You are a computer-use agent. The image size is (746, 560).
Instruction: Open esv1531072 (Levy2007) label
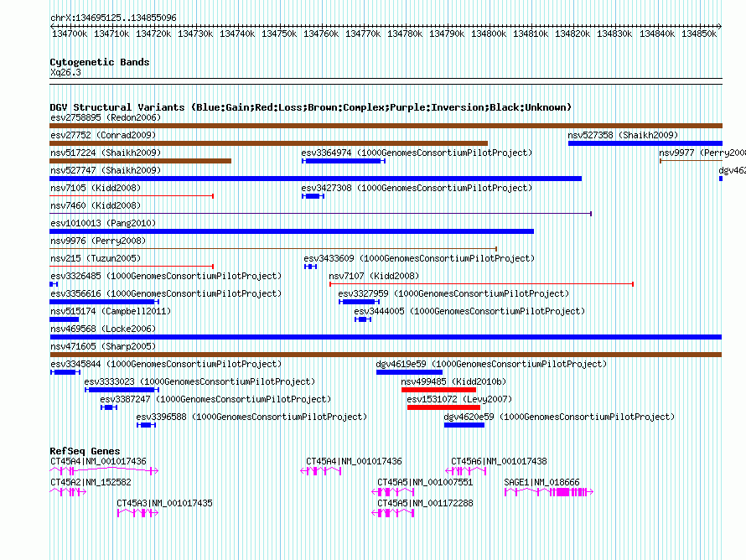[459, 399]
